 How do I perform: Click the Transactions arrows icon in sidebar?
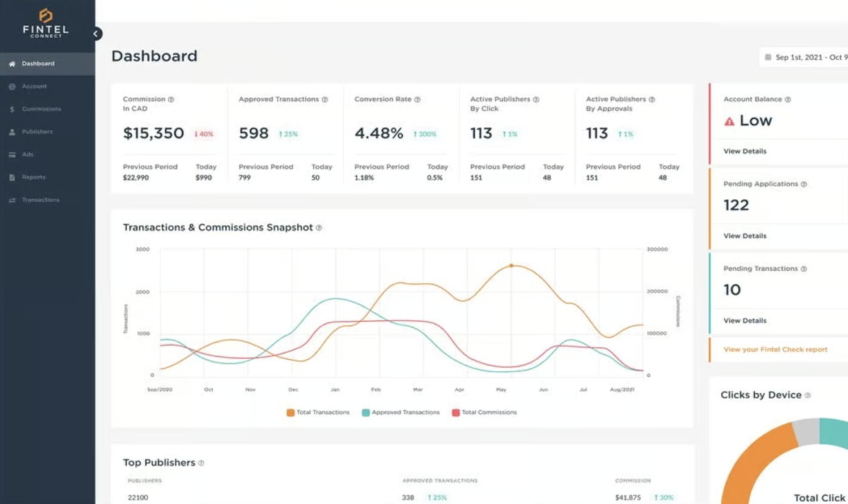pyautogui.click(x=12, y=200)
